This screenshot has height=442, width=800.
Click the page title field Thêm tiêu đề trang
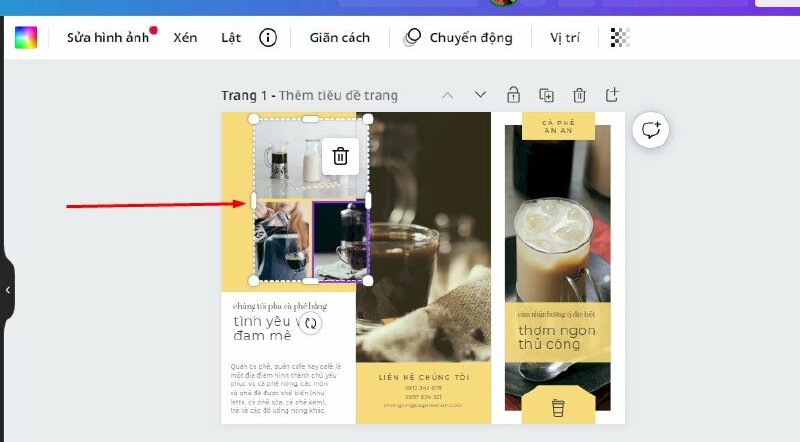point(338,96)
